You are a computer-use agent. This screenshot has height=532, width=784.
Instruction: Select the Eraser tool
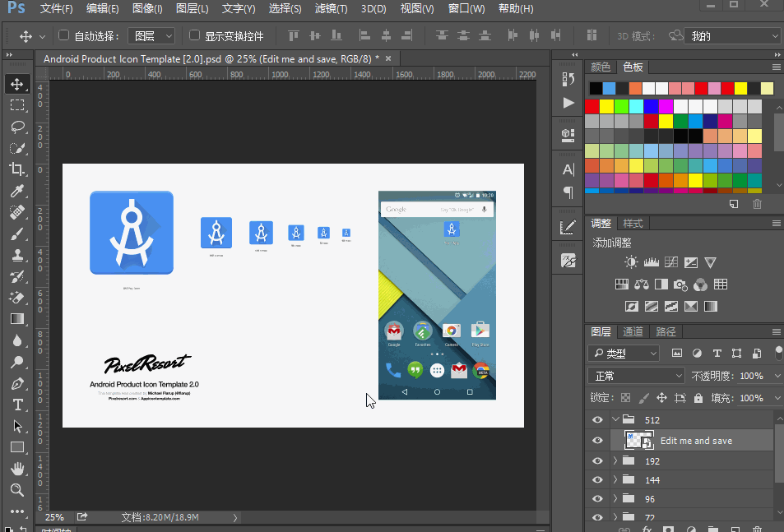[x=17, y=297]
